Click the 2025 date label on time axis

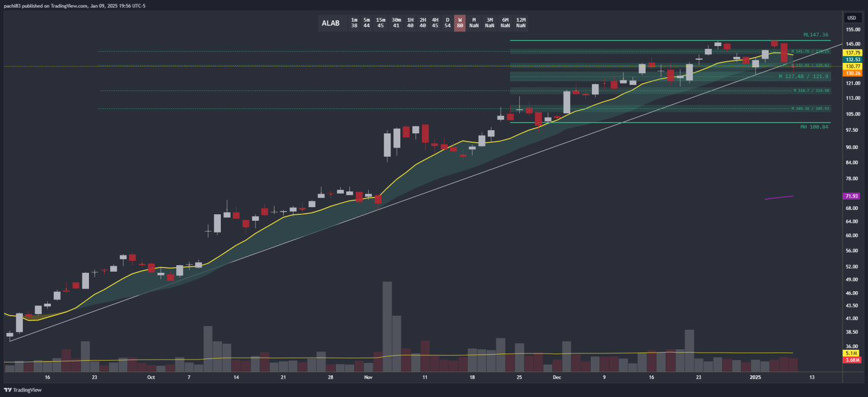(x=755, y=377)
